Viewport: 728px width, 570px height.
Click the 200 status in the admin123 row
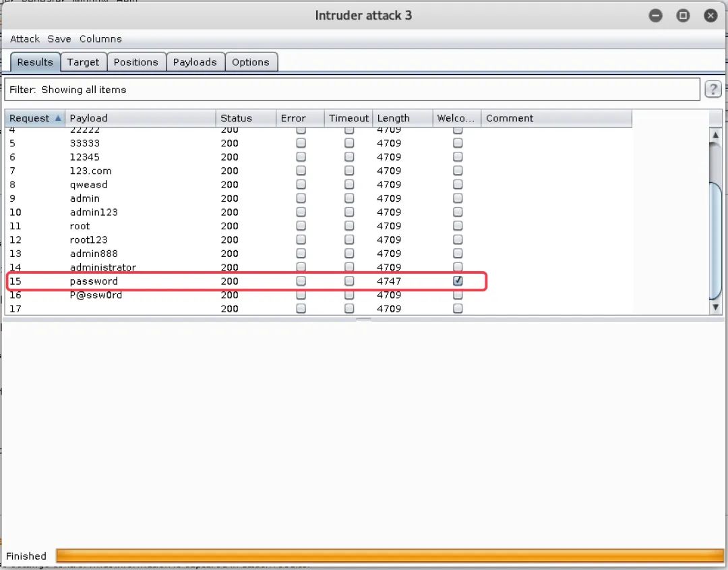229,212
